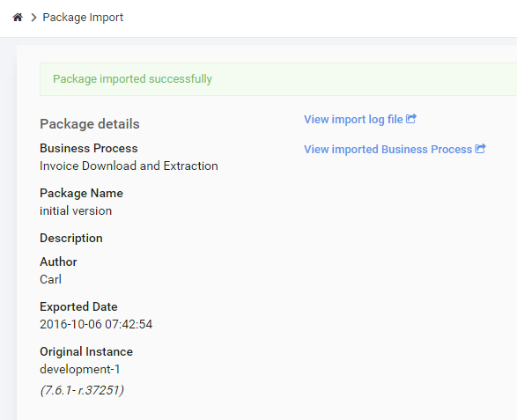Select the Invoice Download and Extraction text

129,166
